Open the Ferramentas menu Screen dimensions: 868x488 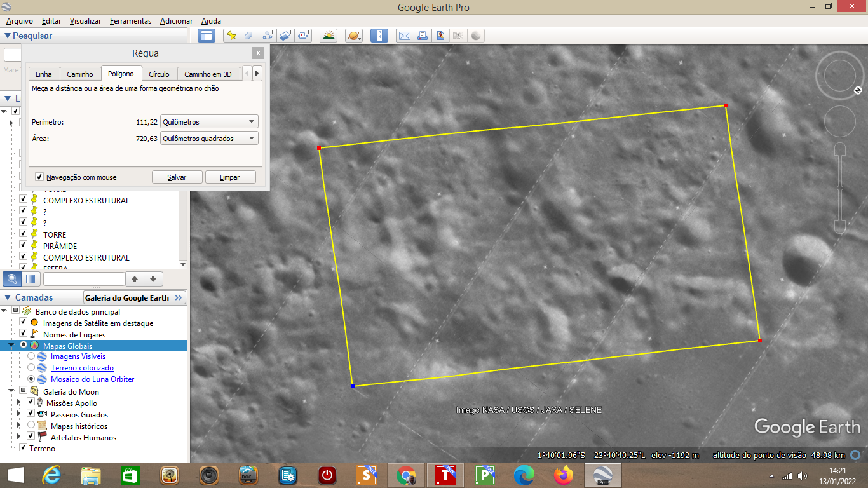click(130, 21)
